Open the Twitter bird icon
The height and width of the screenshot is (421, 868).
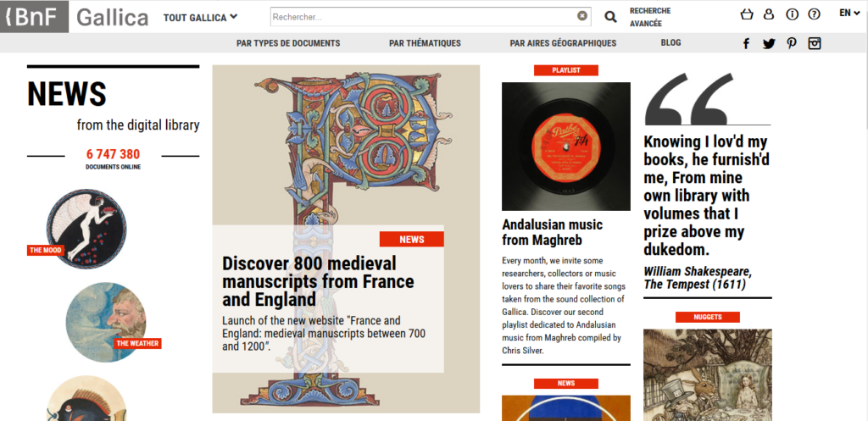[x=768, y=44]
